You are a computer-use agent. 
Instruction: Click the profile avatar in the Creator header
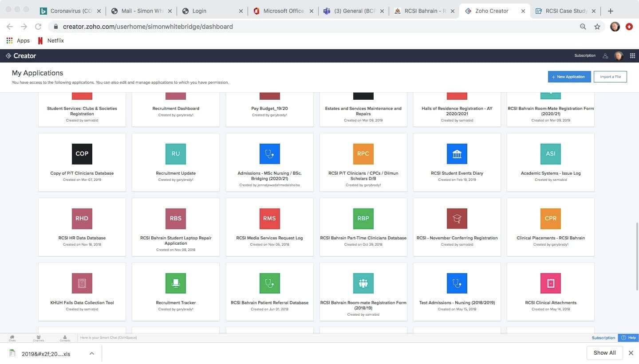pos(619,56)
